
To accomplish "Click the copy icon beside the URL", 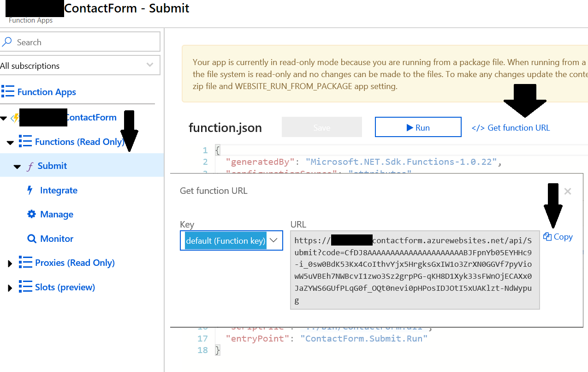I will (547, 237).
